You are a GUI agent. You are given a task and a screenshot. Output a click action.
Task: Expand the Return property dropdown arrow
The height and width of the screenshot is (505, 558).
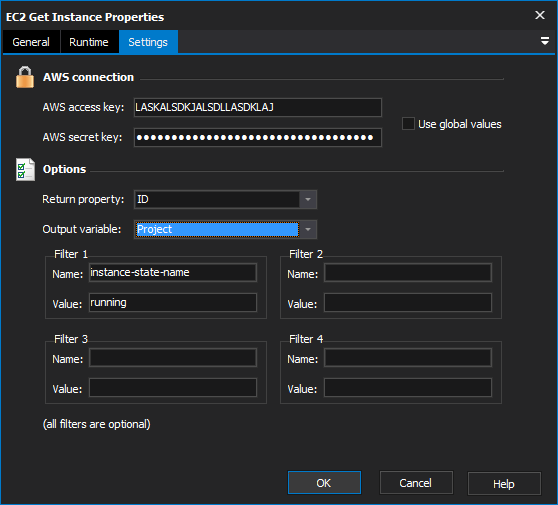308,199
